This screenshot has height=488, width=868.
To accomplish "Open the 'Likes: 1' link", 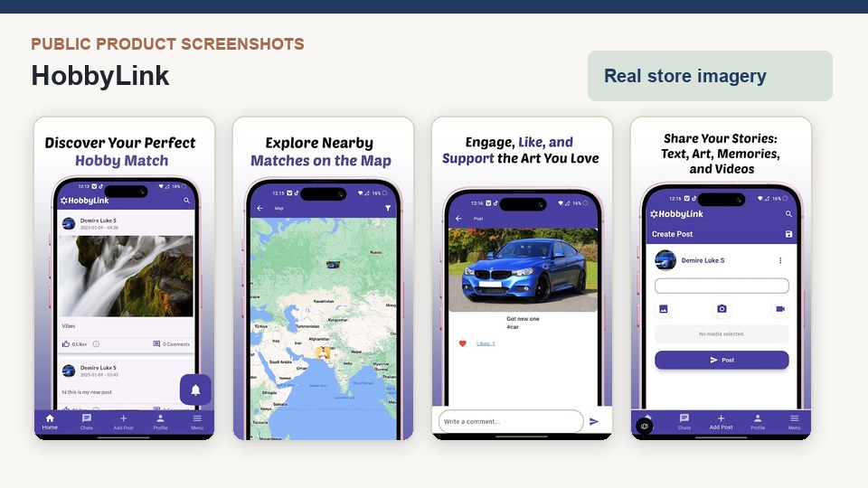I will 486,343.
